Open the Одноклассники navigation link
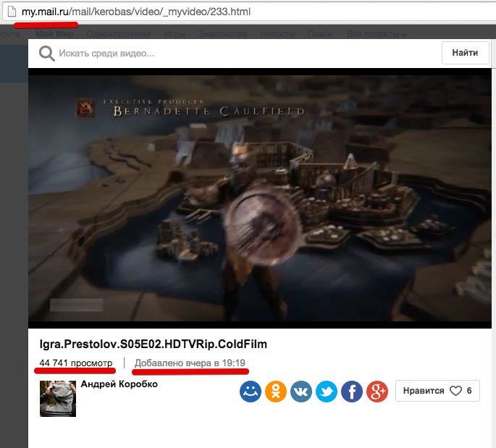 tap(119, 33)
